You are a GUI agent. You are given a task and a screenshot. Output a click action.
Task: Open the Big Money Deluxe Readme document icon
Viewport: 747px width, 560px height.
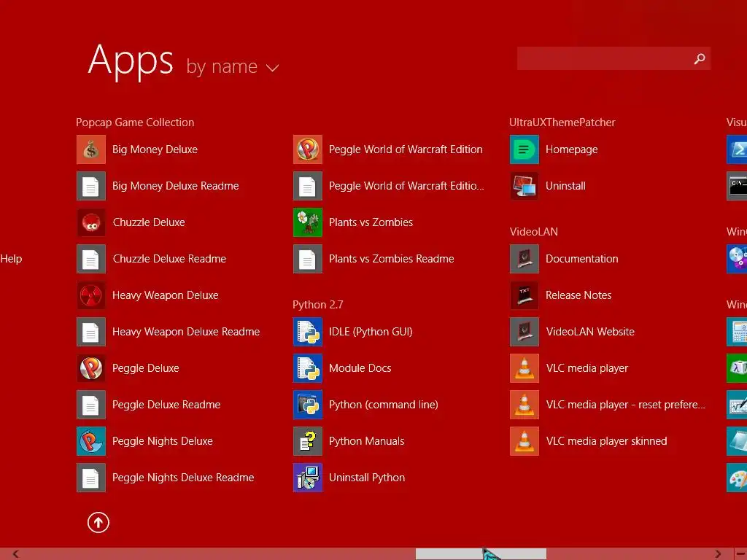pos(91,186)
